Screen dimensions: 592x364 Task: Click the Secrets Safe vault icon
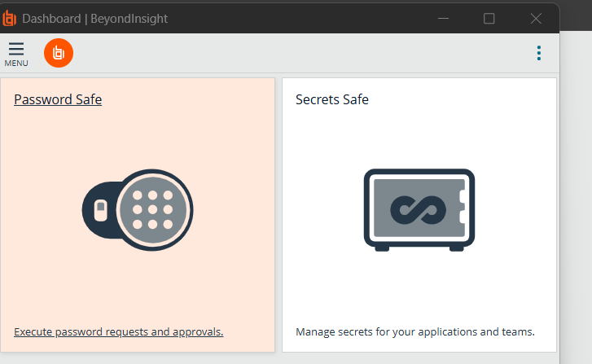click(x=419, y=210)
